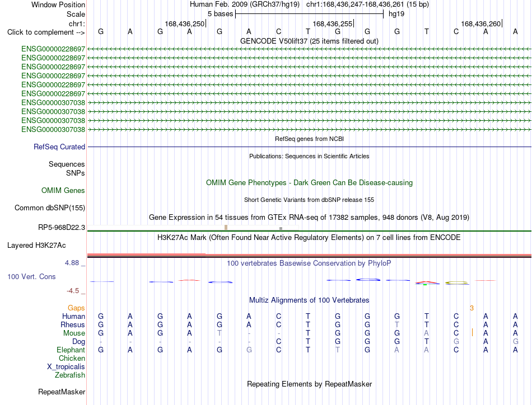The image size is (532, 405).
Task: Click the 'Human' alignment row label
Action: (73, 316)
